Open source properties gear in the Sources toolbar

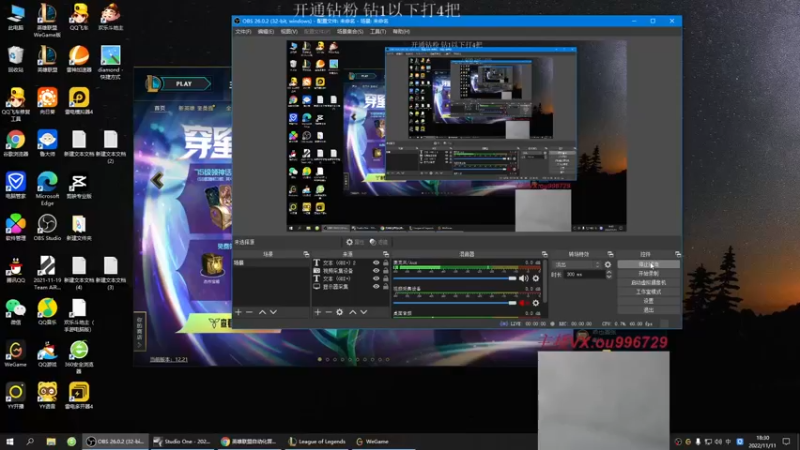coord(340,312)
